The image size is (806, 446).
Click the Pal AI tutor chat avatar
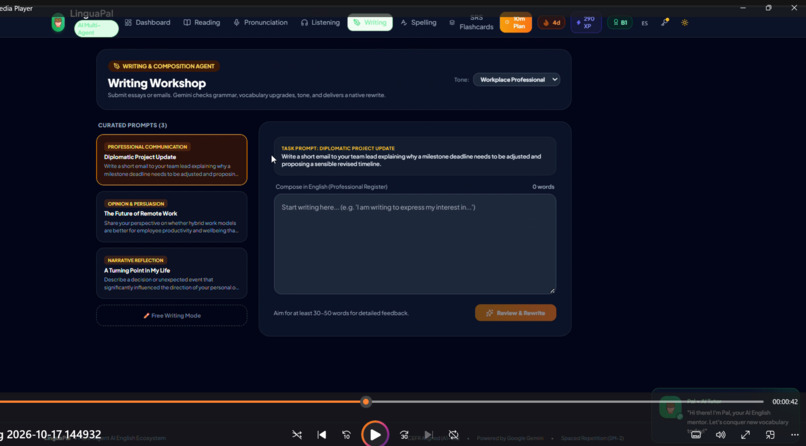click(x=670, y=408)
